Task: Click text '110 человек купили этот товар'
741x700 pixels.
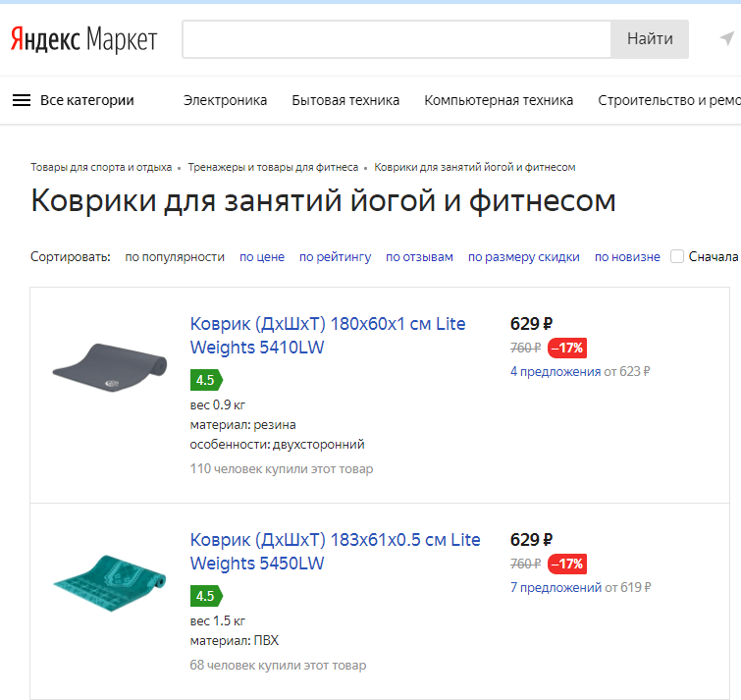Action: click(281, 469)
